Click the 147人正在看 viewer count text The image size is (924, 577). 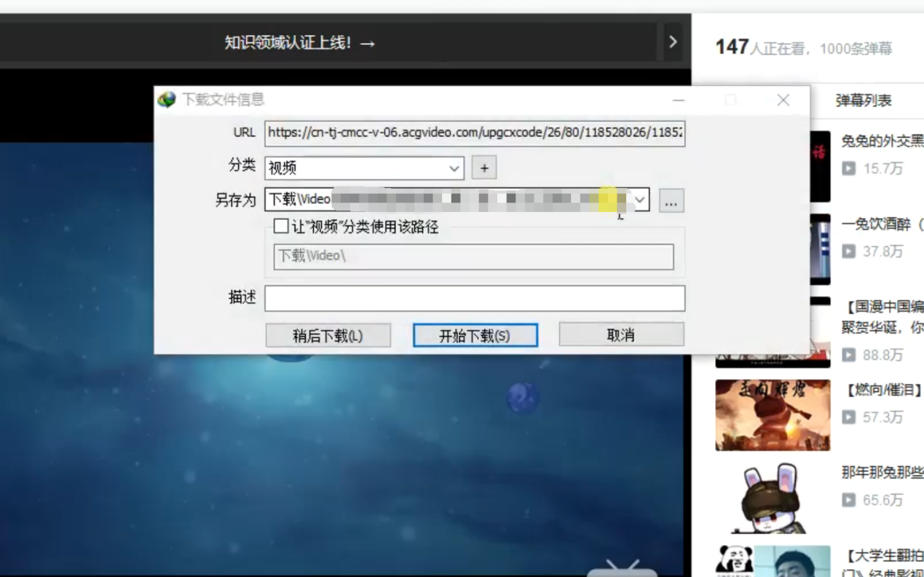click(762, 48)
